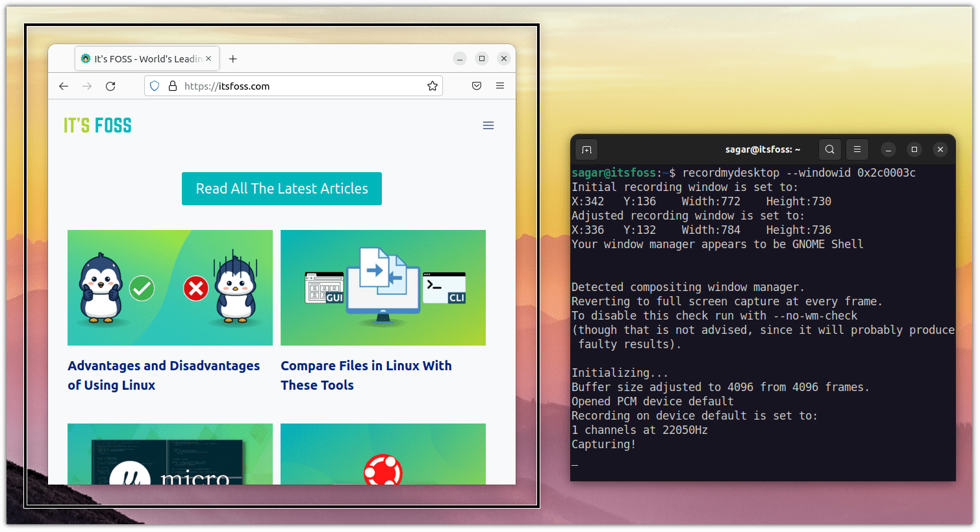This screenshot has height=532, width=980.
Task: Click the micro editor article thumbnail
Action: pos(170,455)
